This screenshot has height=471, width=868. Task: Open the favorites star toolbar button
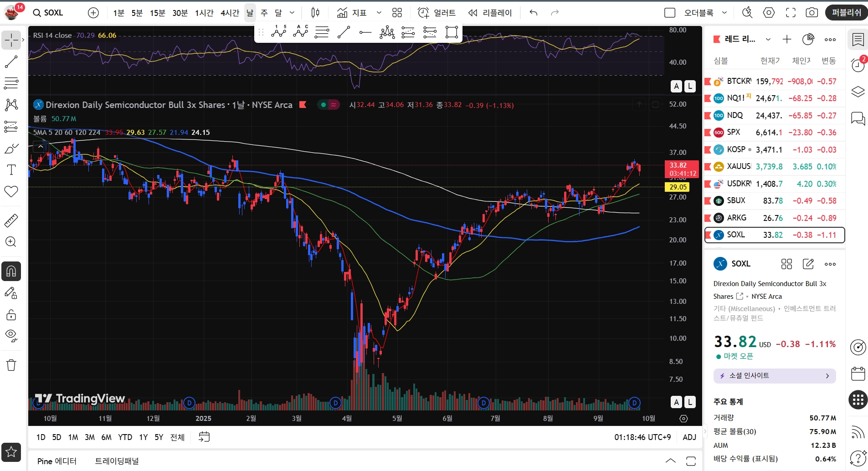pos(11,452)
